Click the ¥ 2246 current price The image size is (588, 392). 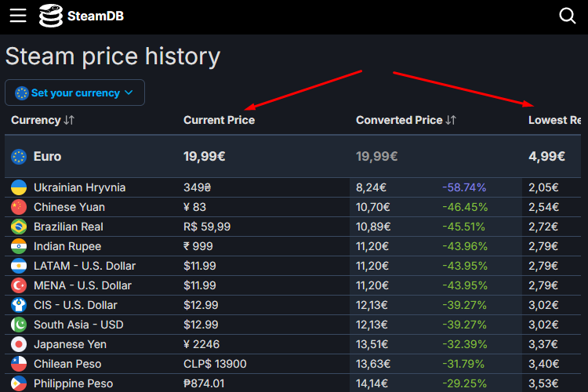(201, 344)
